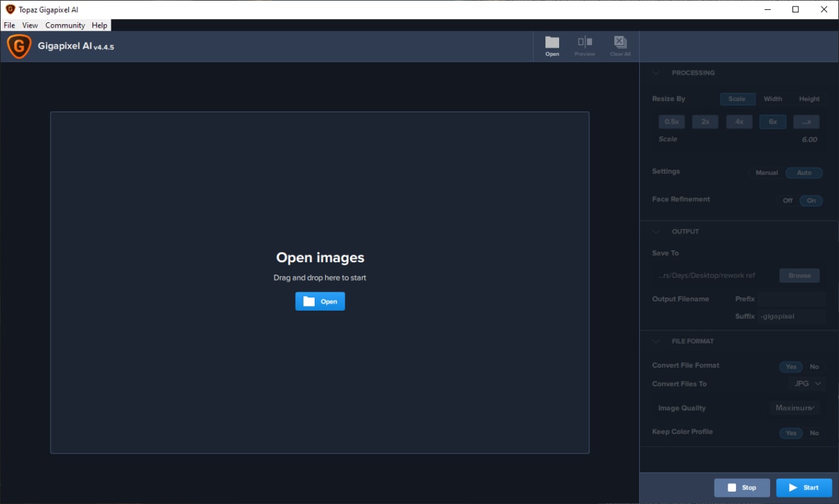Viewport: 839px width, 504px height.
Task: Set Convert File Format to No
Action: pos(814,367)
